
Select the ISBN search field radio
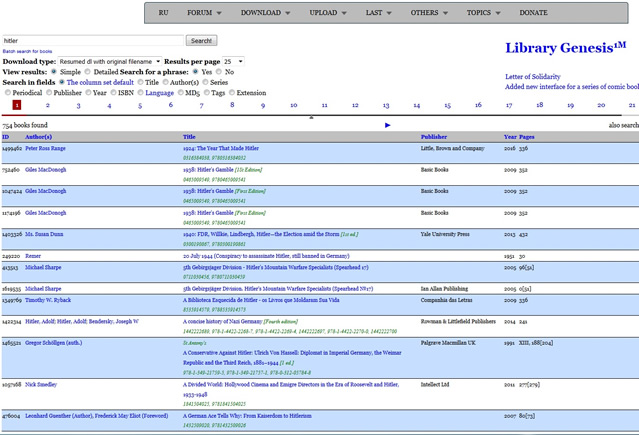(114, 93)
